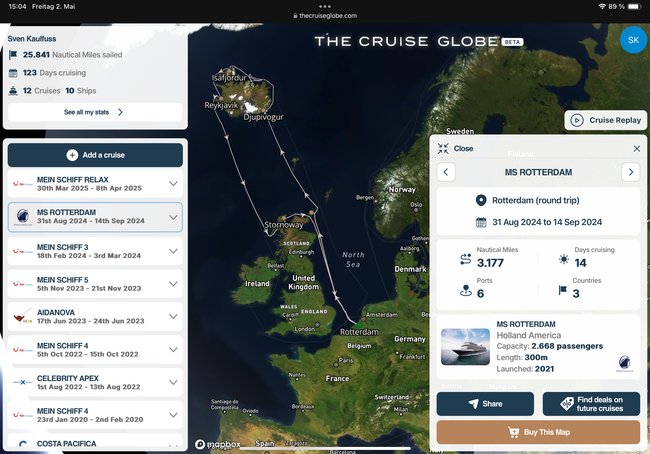Click the Add a cruise button
Viewport: 650px width, 454px height.
(x=95, y=155)
